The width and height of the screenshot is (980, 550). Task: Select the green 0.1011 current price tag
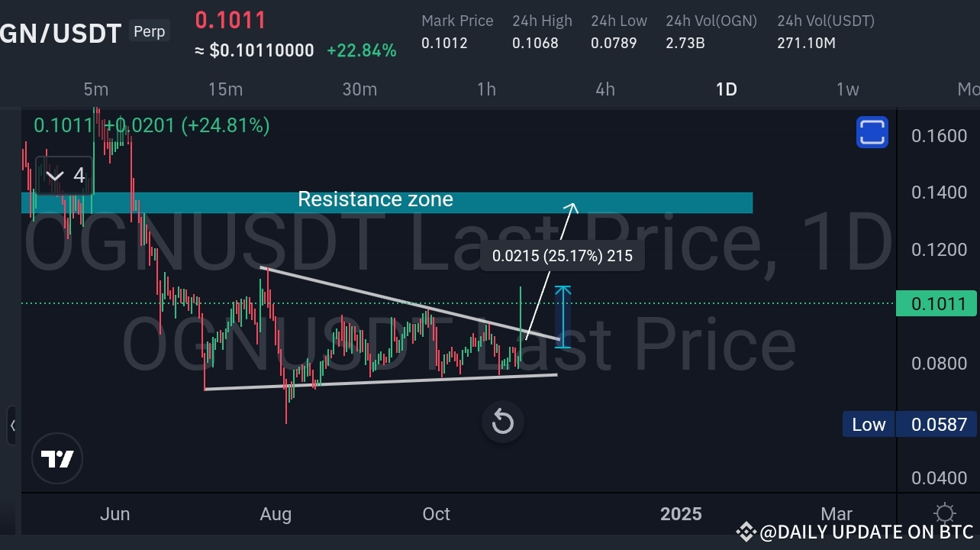936,304
